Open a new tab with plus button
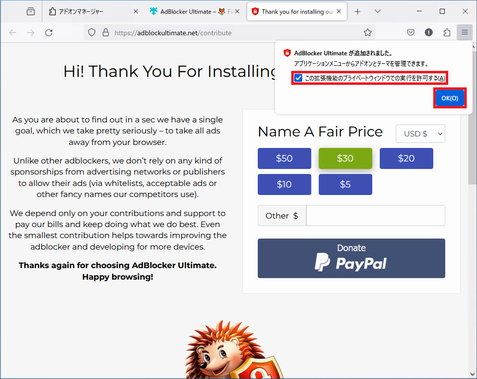 coord(357,12)
